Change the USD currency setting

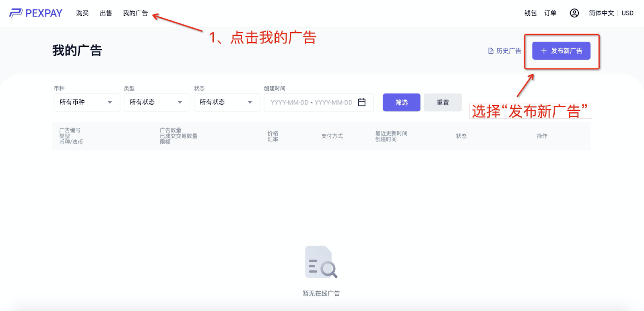coord(627,13)
